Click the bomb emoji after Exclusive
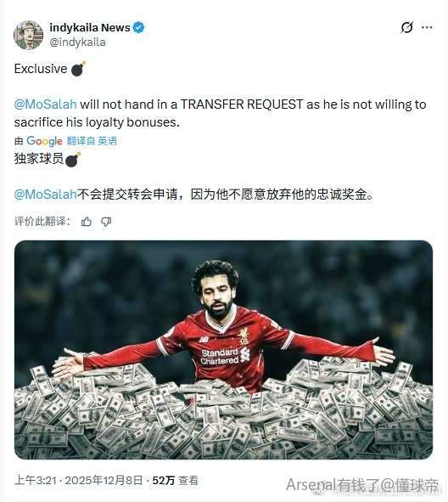This screenshot has height=502, width=448. (x=78, y=69)
